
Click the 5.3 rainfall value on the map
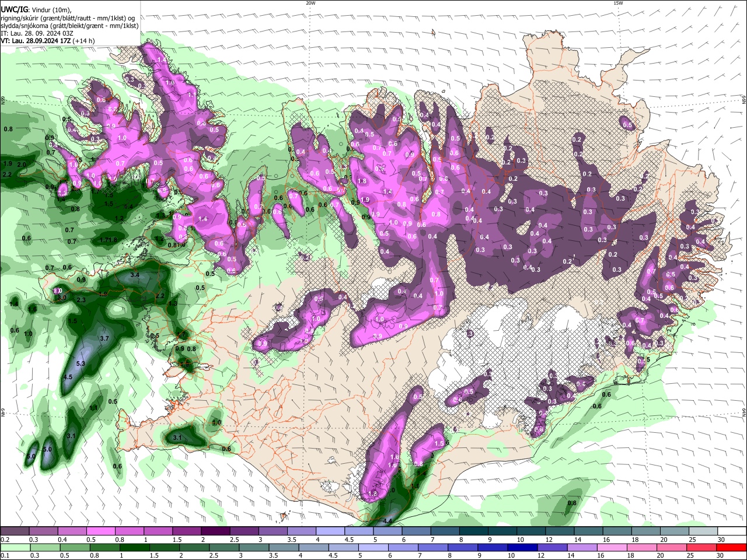click(81, 363)
